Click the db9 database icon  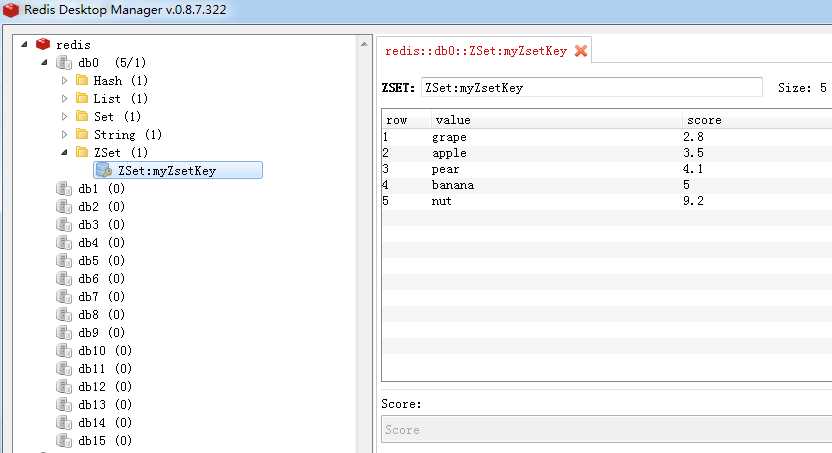(x=64, y=333)
